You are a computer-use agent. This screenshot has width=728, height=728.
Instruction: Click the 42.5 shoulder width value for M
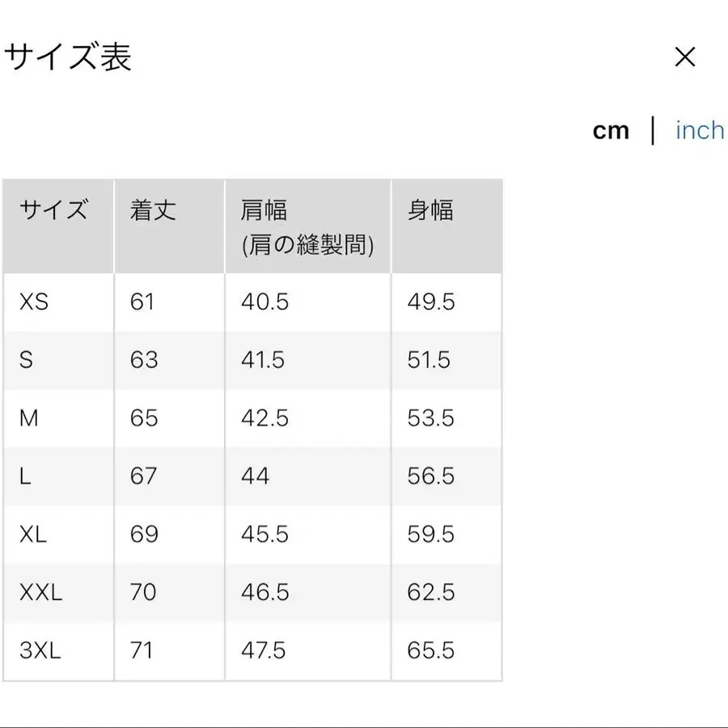pos(263,418)
